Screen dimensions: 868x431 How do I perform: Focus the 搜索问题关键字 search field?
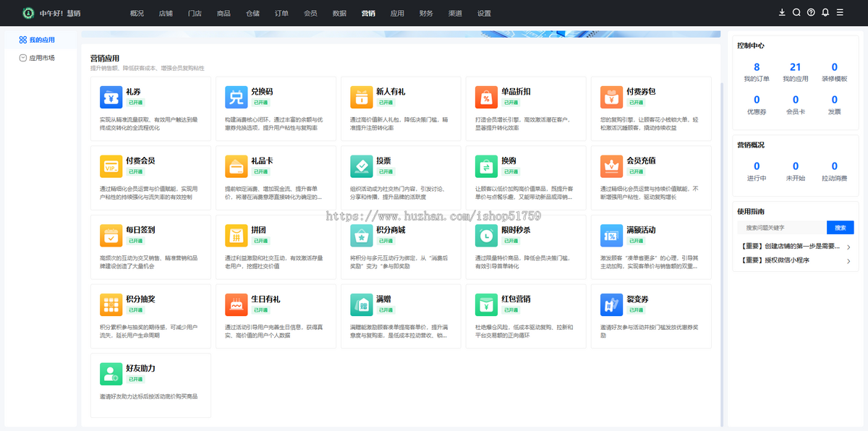point(782,227)
